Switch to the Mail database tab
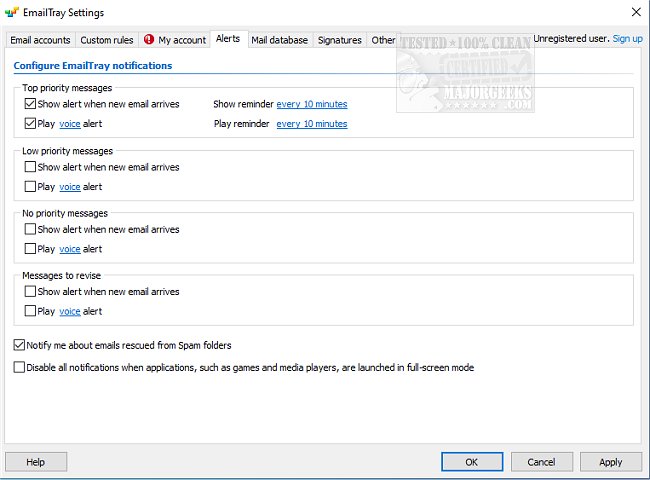 (280, 40)
